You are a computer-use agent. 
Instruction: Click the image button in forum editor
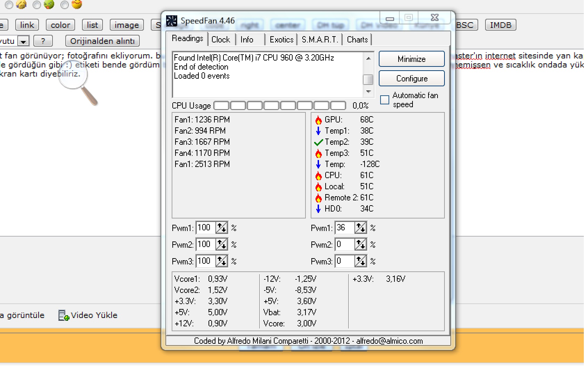127,25
